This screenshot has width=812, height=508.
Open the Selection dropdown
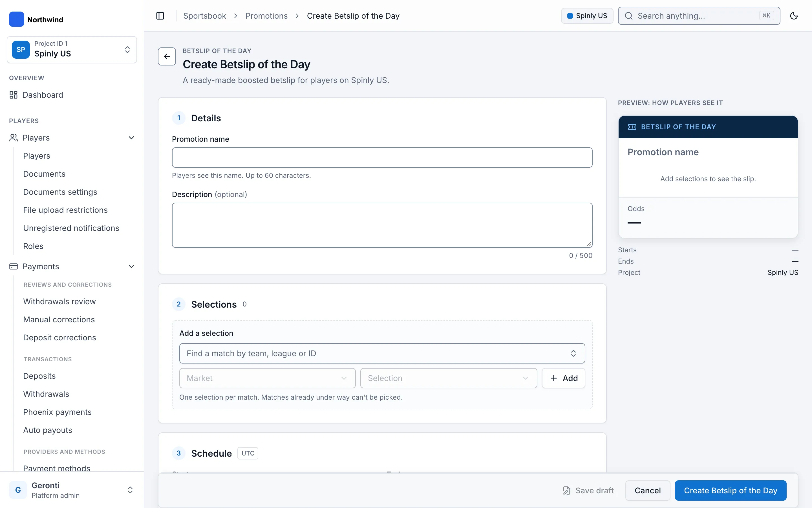tap(449, 378)
